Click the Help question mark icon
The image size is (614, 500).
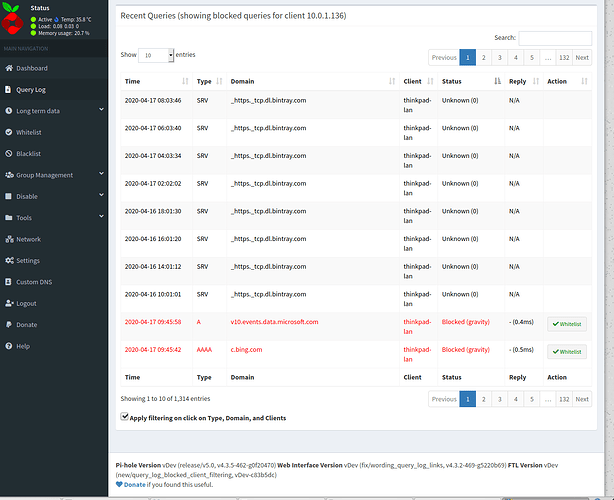point(9,346)
